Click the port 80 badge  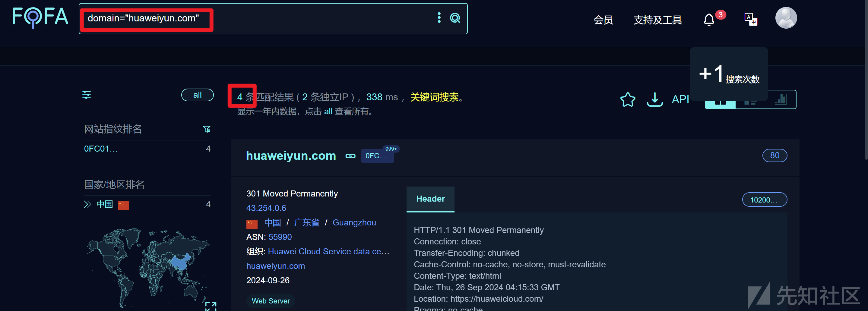point(774,155)
